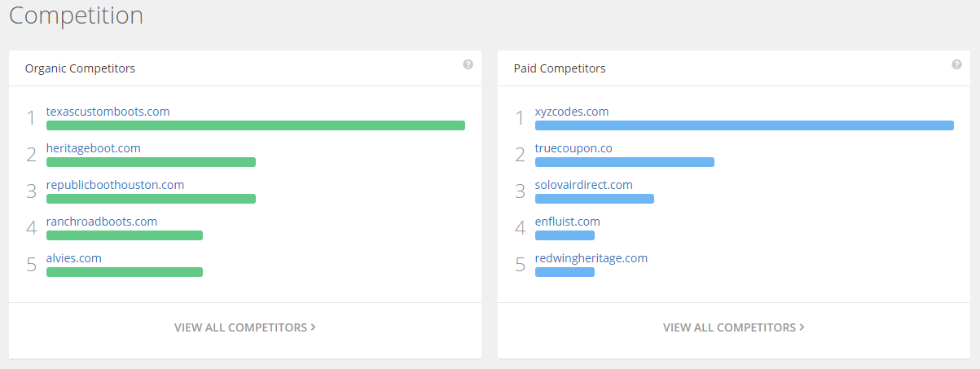The height and width of the screenshot is (369, 980).
Task: Click the chevron next to paid View All Competitors
Action: (x=802, y=327)
